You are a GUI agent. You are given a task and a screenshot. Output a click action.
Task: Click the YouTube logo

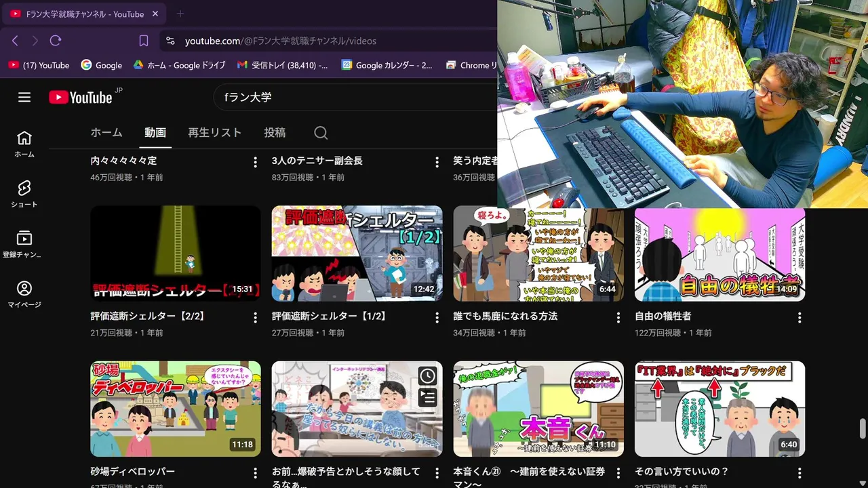[81, 98]
